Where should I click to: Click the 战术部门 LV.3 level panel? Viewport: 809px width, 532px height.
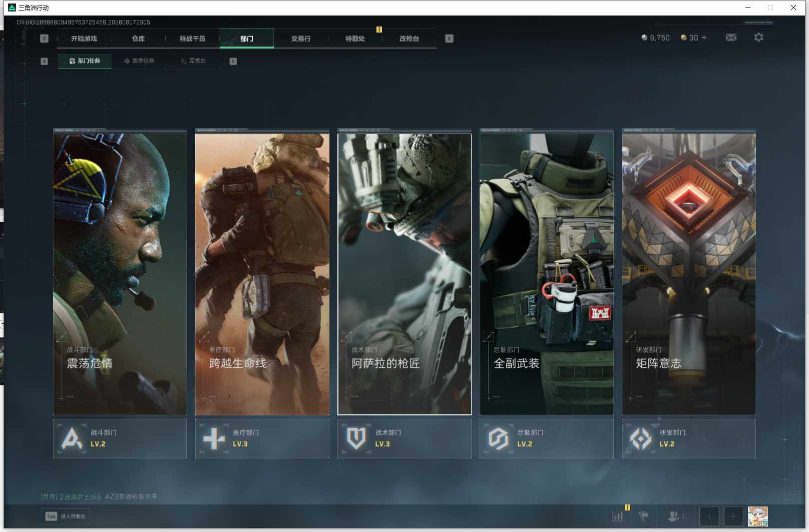(404, 438)
